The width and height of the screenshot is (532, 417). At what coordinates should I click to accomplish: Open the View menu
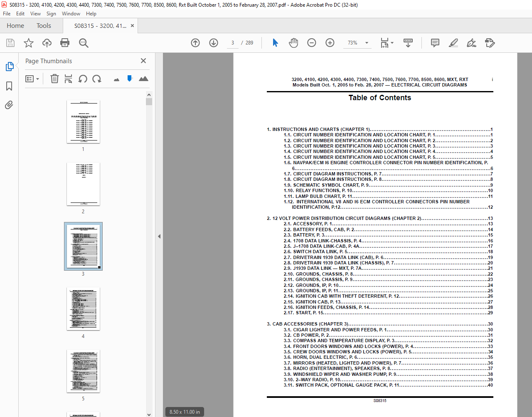(35, 14)
